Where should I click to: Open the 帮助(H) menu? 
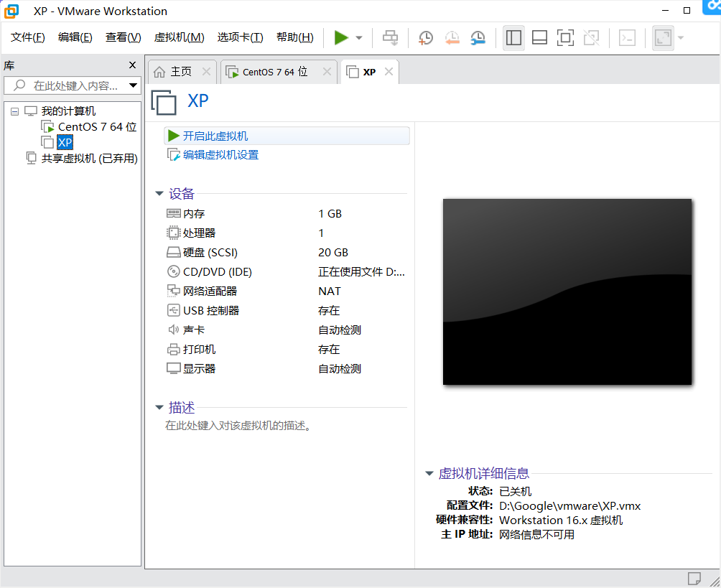coord(294,37)
